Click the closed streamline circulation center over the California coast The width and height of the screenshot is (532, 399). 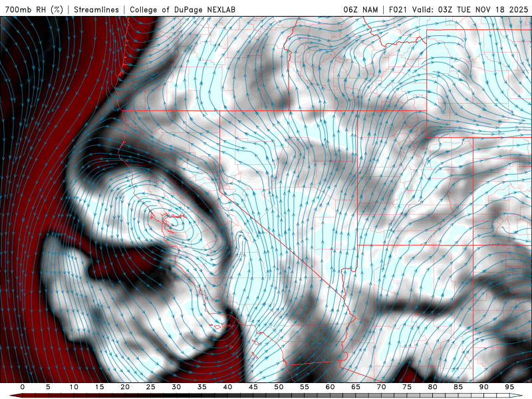point(174,222)
